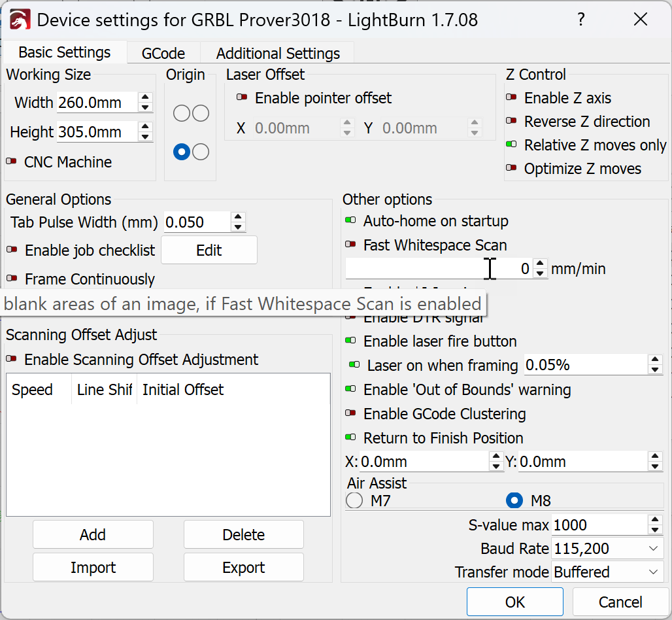Select M7 air assist option
The image size is (672, 620).
coord(354,500)
